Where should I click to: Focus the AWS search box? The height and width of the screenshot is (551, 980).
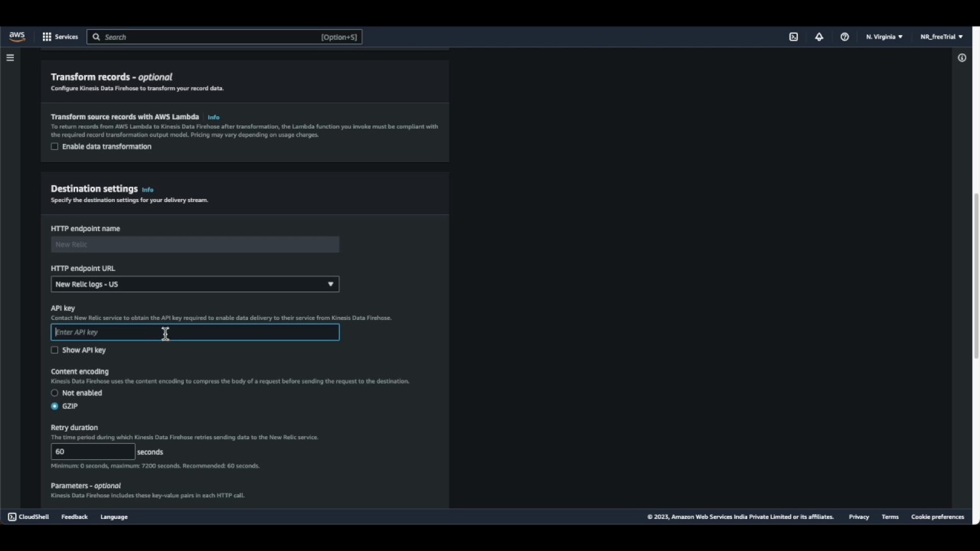pyautogui.click(x=225, y=37)
